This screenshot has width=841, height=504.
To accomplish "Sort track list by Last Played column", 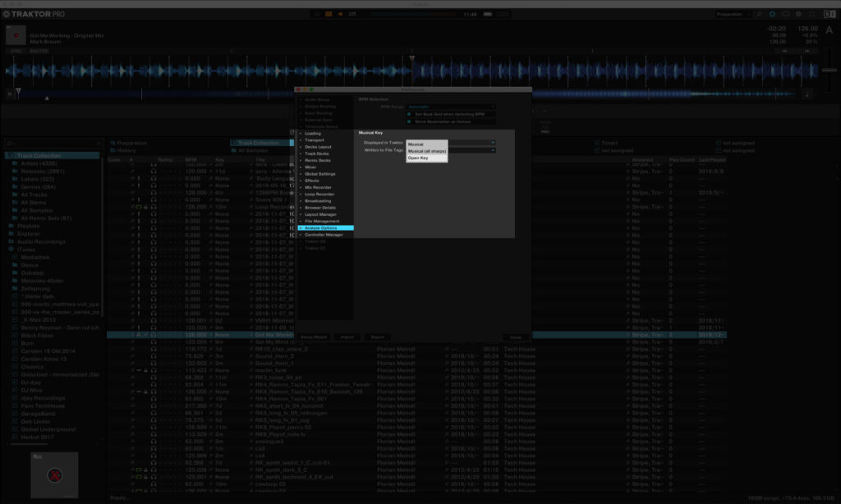I will [712, 160].
